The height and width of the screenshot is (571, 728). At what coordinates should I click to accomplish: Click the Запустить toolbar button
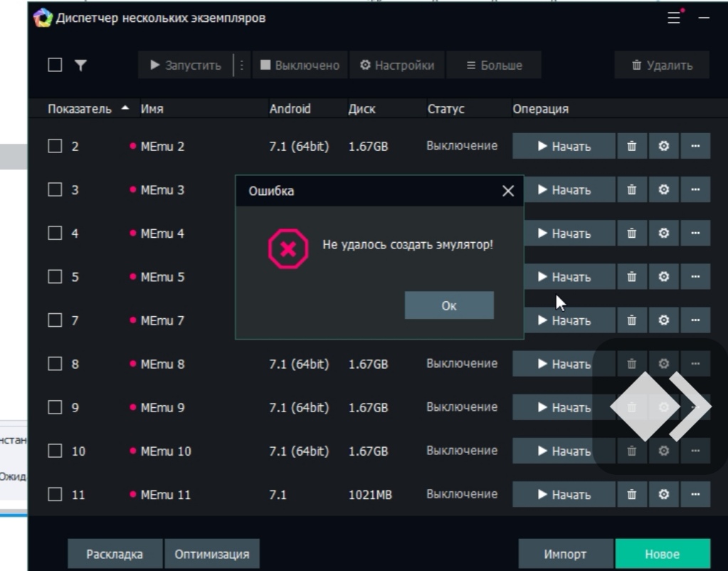click(186, 65)
